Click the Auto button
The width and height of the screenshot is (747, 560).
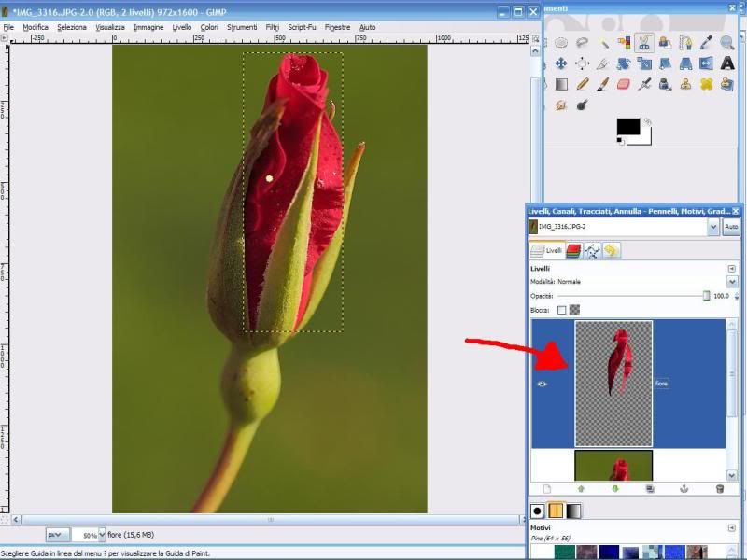731,227
